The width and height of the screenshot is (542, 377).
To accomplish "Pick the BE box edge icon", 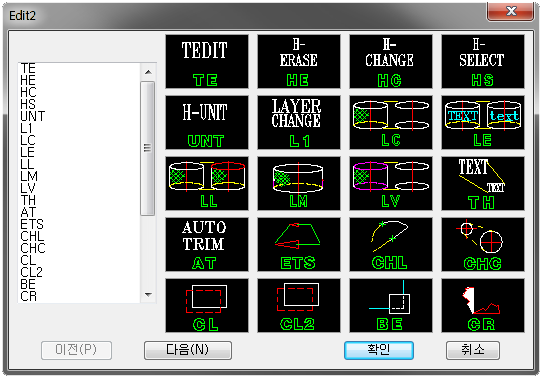I will point(391,305).
